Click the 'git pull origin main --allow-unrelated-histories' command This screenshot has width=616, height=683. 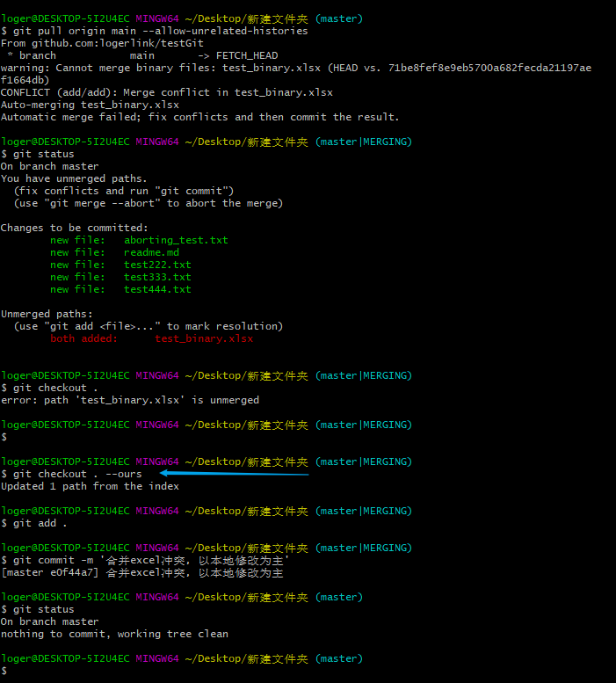click(160, 31)
